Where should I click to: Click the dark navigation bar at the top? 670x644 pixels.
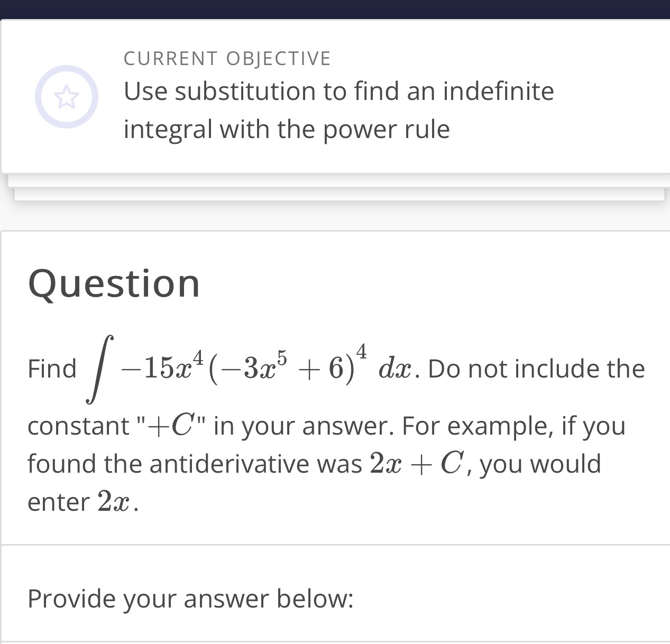[335, 8]
